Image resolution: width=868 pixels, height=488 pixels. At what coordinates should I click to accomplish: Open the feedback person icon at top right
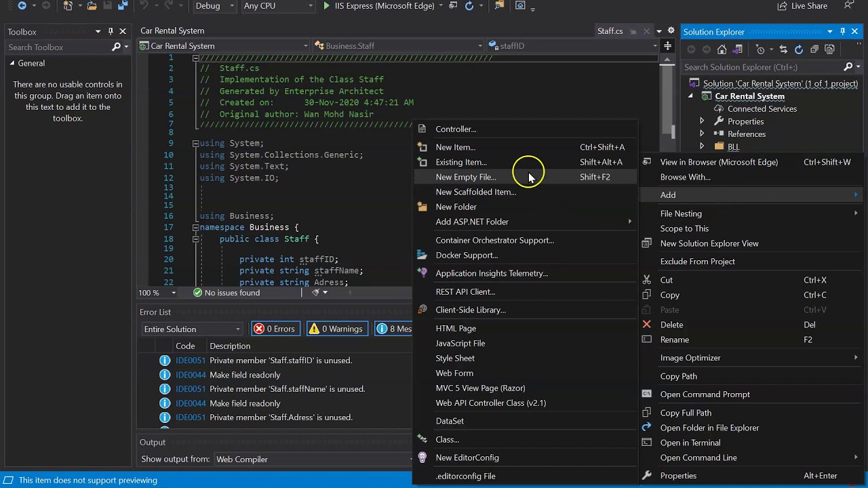pos(848,5)
